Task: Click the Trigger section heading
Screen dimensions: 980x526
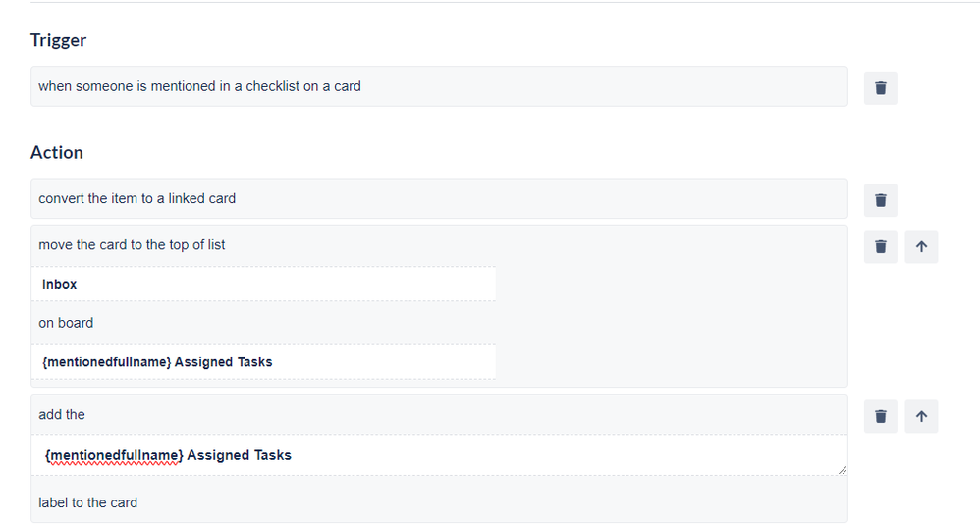Action: click(59, 40)
